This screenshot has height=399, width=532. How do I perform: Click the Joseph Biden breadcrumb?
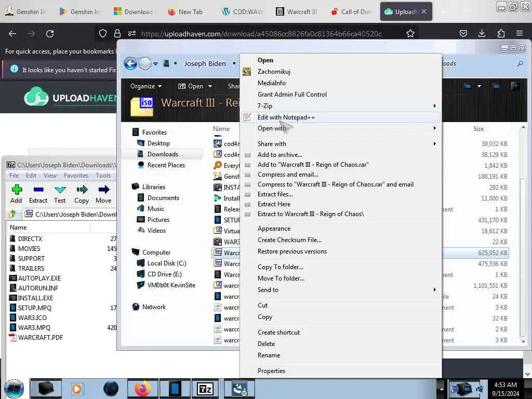205,63
